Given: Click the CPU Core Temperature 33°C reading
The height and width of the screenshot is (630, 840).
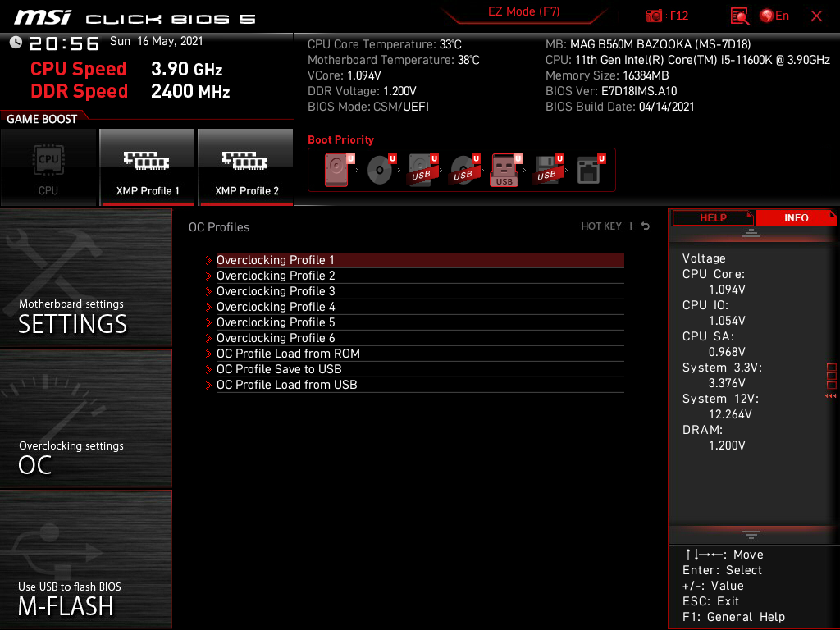Looking at the screenshot, I should pyautogui.click(x=385, y=44).
